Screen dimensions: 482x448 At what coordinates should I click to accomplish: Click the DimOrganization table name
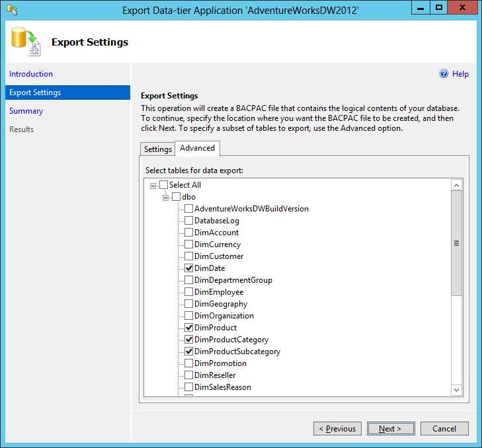click(224, 316)
